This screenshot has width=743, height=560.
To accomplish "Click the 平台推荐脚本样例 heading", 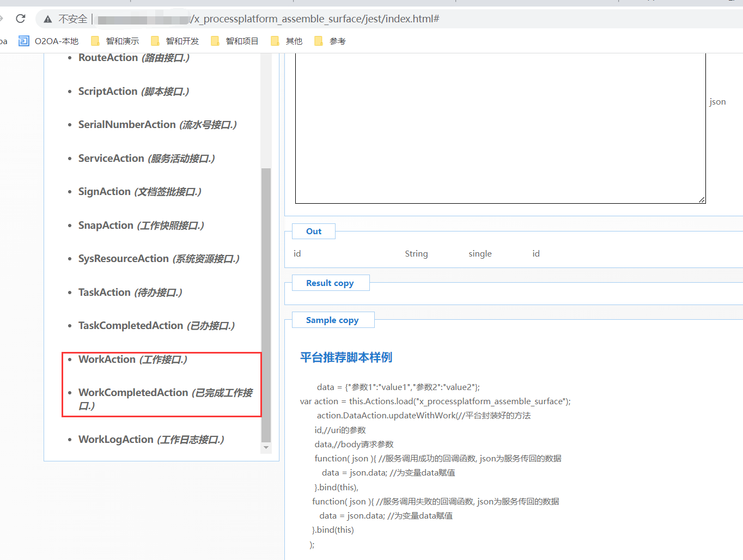I will coord(346,357).
